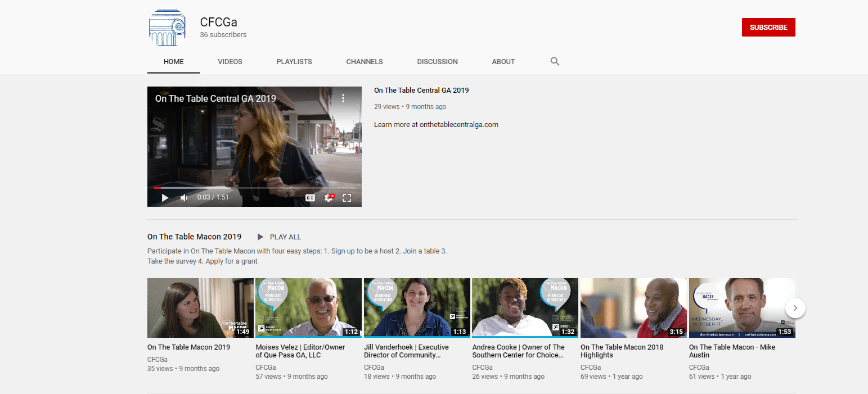The image size is (868, 394).
Task: Click 'Learn more at onthetablecentralga.com' description
Action: pos(436,125)
